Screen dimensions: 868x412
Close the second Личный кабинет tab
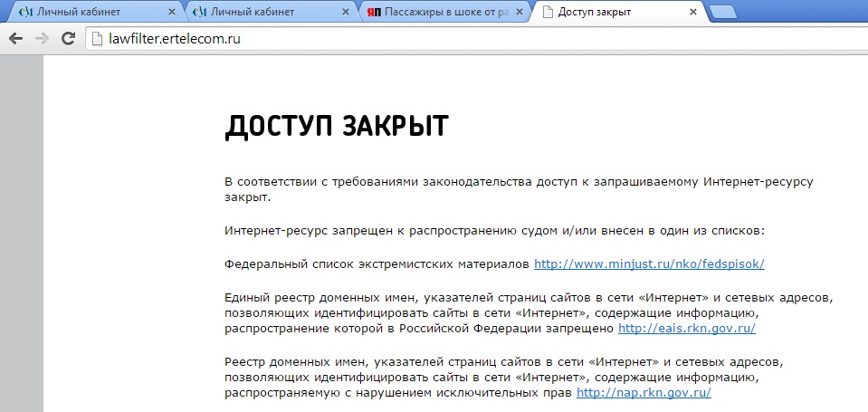(x=346, y=12)
